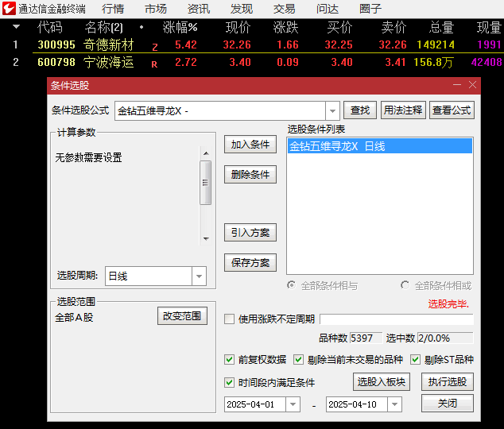Image resolution: width=504 pixels, height=429 pixels.
Task: Click the Z marker on 奇德新材 row
Action: point(154,47)
